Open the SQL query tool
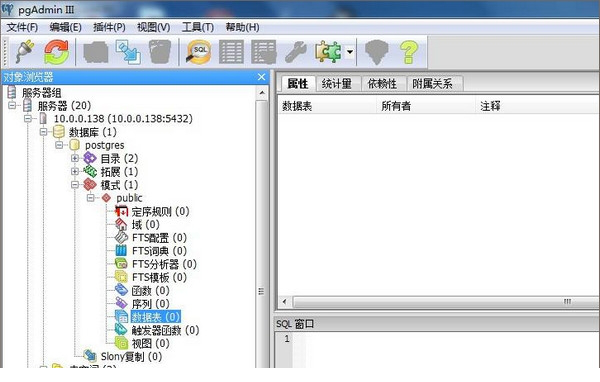The height and width of the screenshot is (382, 600). click(x=199, y=52)
